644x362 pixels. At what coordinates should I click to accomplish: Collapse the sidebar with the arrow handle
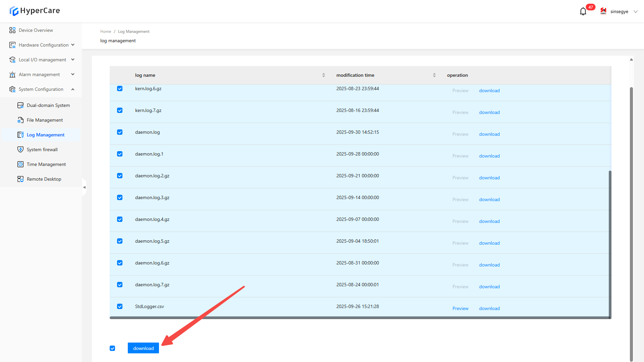(84, 187)
